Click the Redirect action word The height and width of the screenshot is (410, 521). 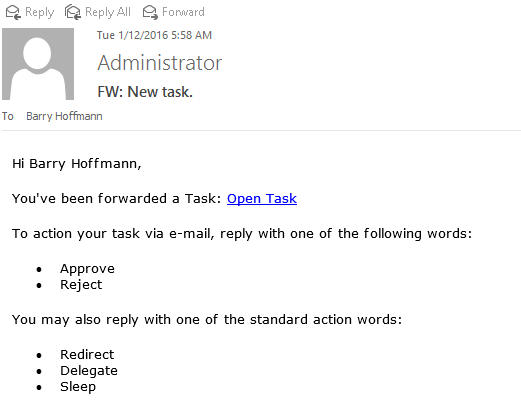tap(87, 354)
